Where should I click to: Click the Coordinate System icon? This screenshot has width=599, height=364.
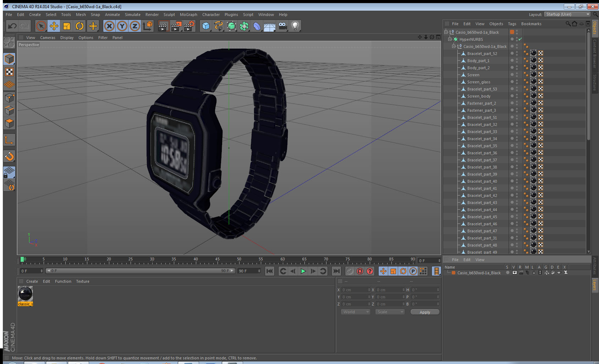(148, 26)
